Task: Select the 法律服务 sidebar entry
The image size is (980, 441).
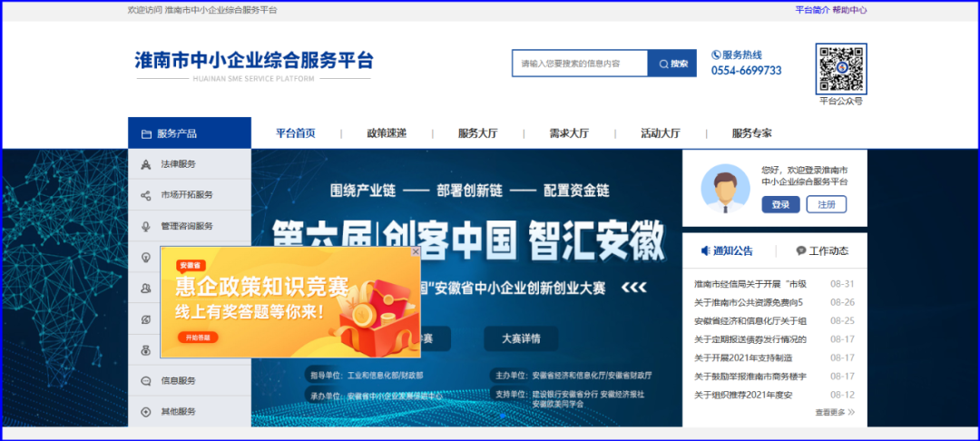Action: (x=190, y=164)
